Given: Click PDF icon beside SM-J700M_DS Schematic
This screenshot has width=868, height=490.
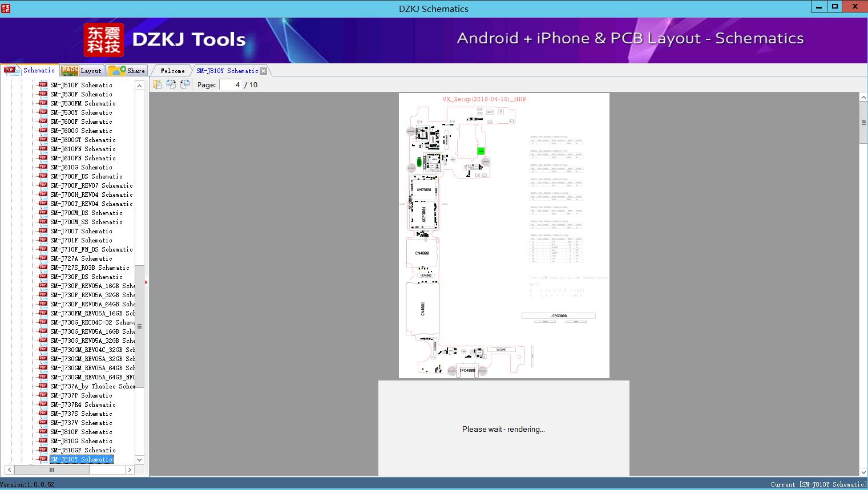Looking at the screenshot, I should point(43,212).
